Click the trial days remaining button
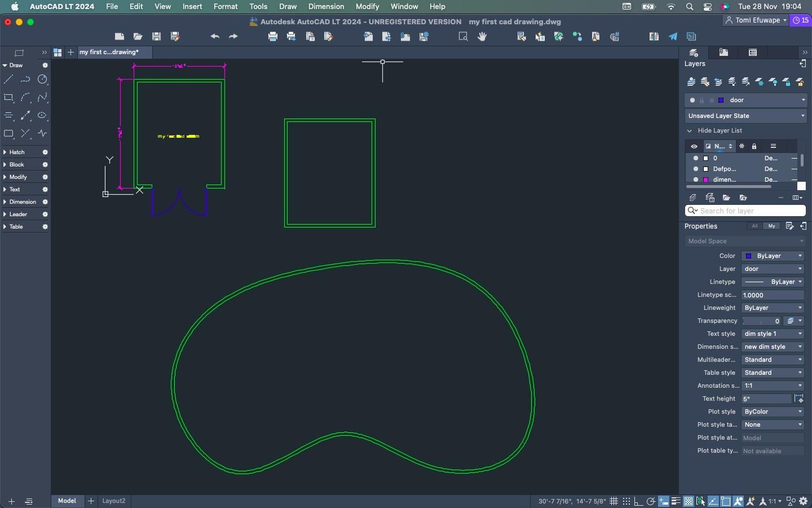 (801, 20)
